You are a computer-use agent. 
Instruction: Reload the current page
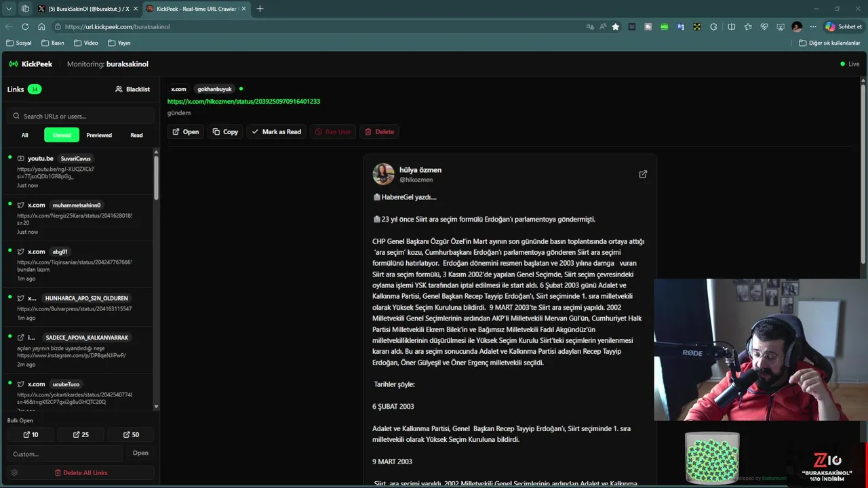click(x=25, y=26)
